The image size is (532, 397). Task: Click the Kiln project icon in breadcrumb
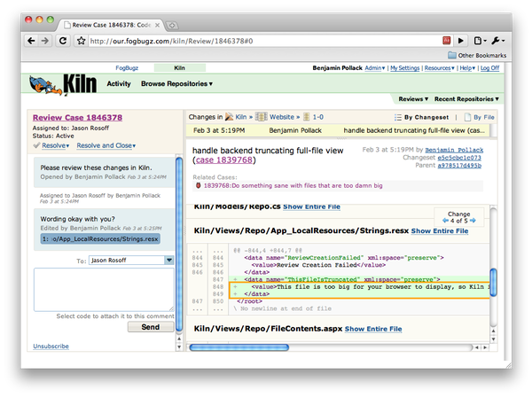click(x=229, y=117)
